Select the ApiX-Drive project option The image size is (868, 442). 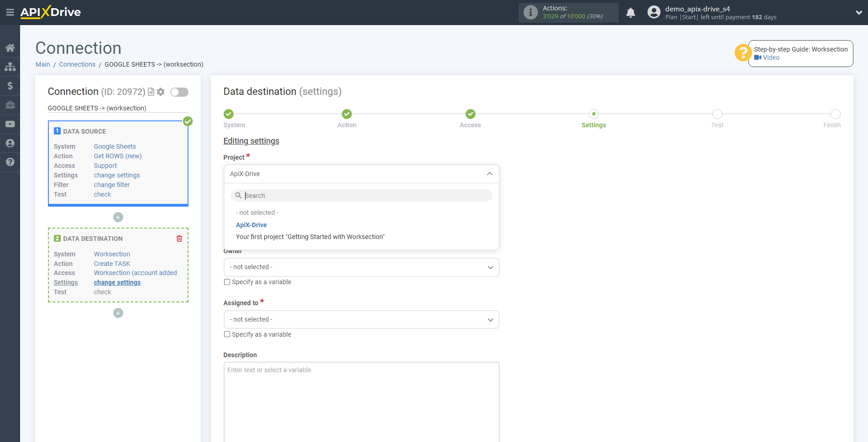[x=251, y=225]
